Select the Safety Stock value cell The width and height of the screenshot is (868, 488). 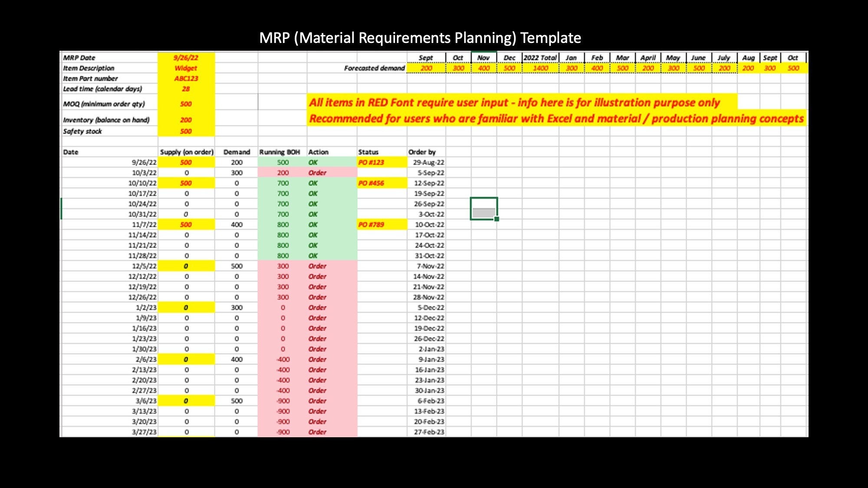pyautogui.click(x=185, y=132)
